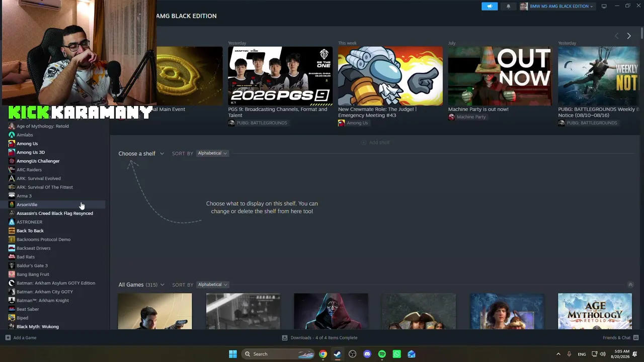
Task: Open the New Crewmate Role news image
Action: [x=390, y=76]
